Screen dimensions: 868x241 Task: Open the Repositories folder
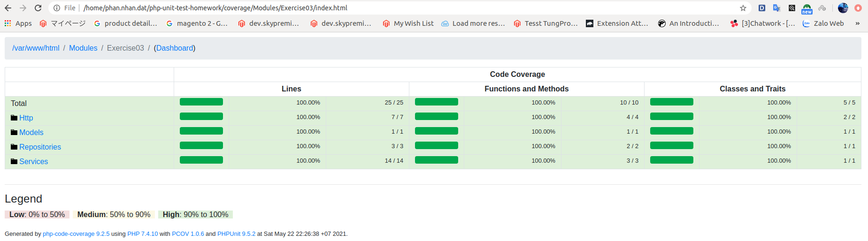pos(40,147)
